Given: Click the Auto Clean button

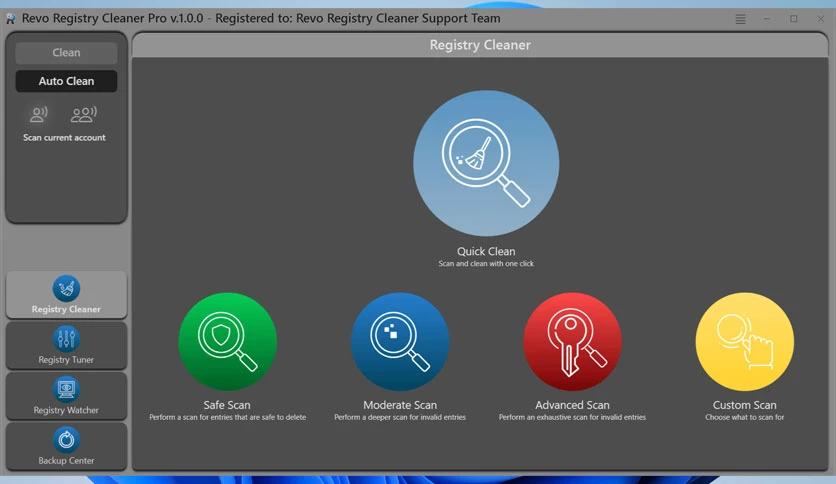Looking at the screenshot, I should click(66, 81).
